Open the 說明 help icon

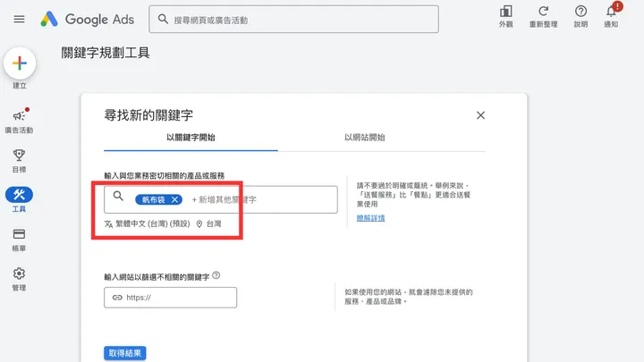pos(580,16)
